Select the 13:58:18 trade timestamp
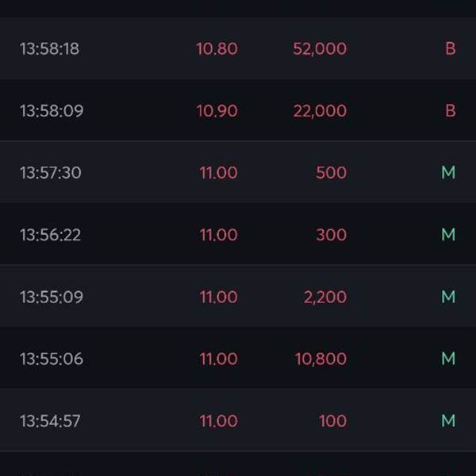The width and height of the screenshot is (476, 476). [x=49, y=48]
